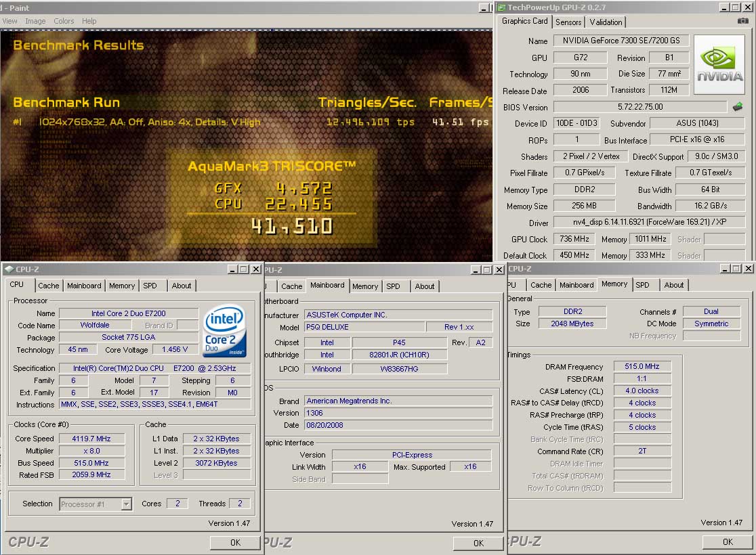The width and height of the screenshot is (756, 555).
Task: Select the Cache tab in middle CPU-Z window
Action: point(292,286)
